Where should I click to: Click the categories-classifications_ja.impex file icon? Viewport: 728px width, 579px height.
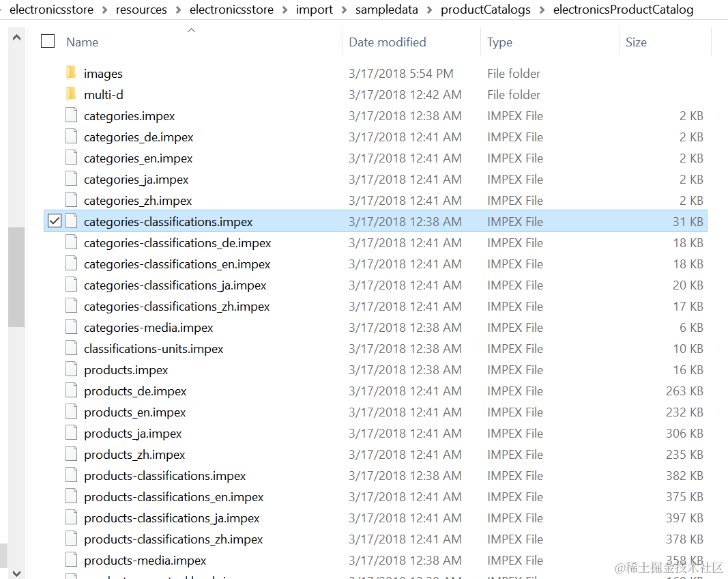coord(71,284)
